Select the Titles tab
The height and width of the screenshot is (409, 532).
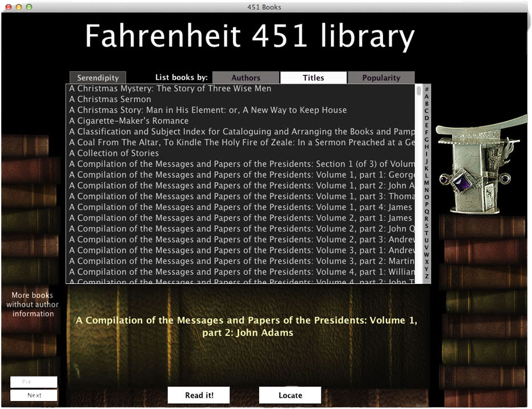click(x=313, y=78)
